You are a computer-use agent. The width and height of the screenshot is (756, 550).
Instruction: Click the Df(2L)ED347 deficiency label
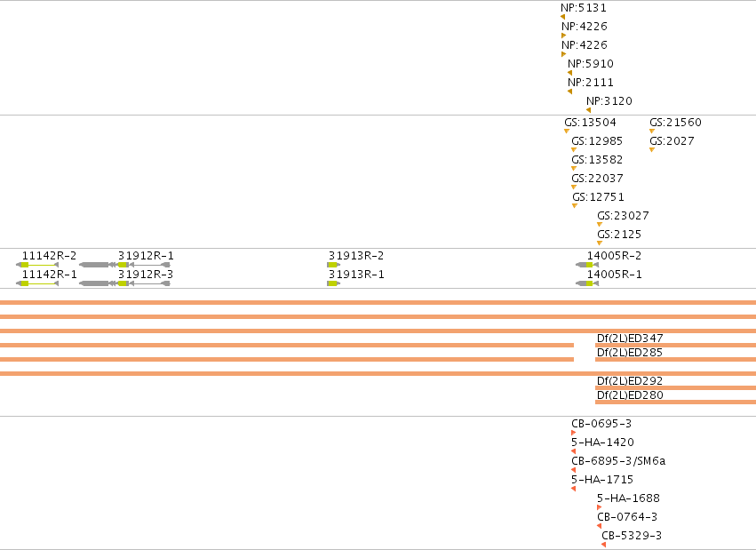click(x=630, y=339)
